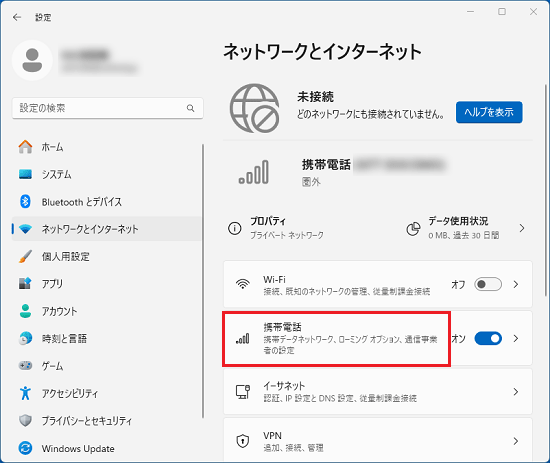Click the アカウント person icon
Viewport: 550px width, 463px height.
(25, 311)
